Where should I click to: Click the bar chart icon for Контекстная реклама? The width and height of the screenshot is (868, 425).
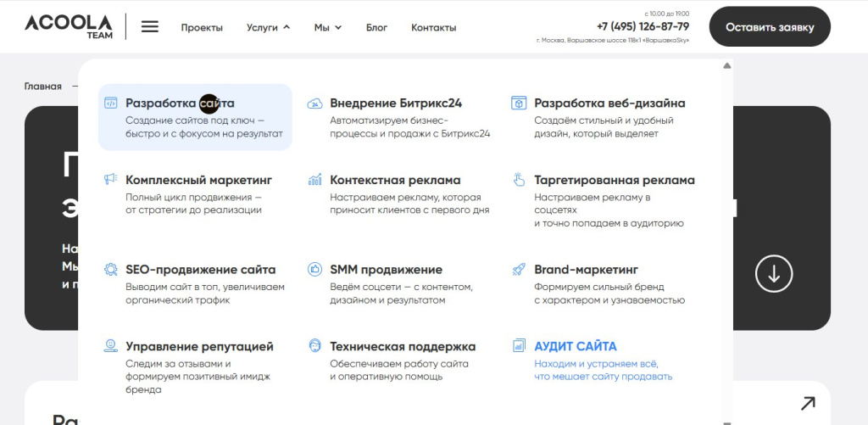(314, 179)
